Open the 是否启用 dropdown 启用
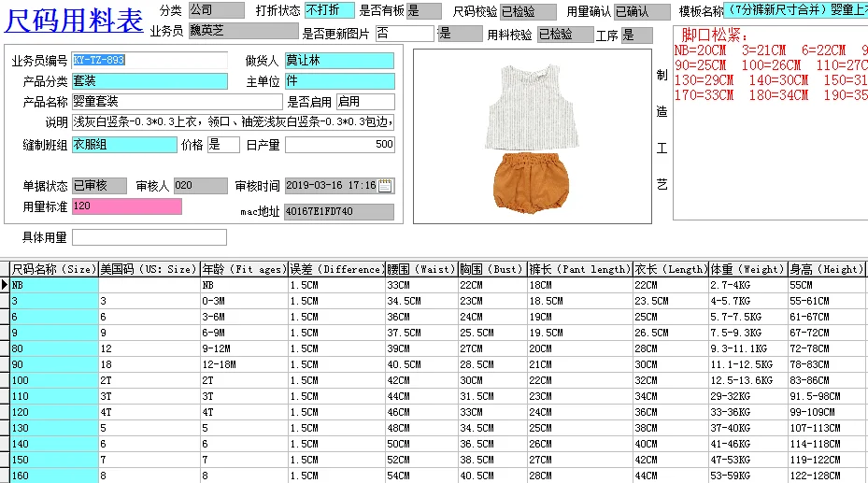The height and width of the screenshot is (483, 868). 365,102
